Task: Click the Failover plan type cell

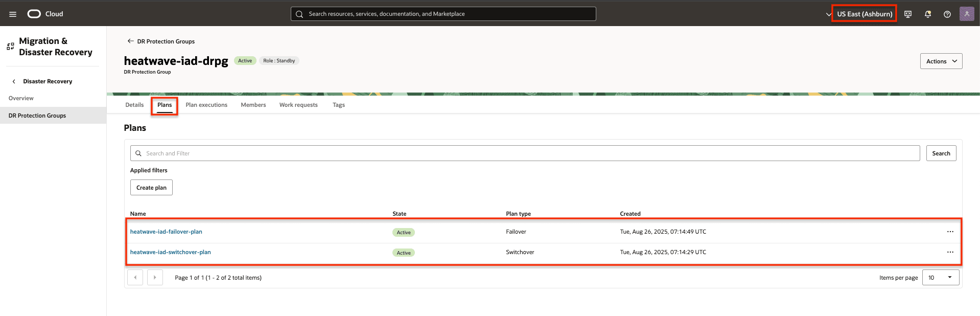Action: 516,232
